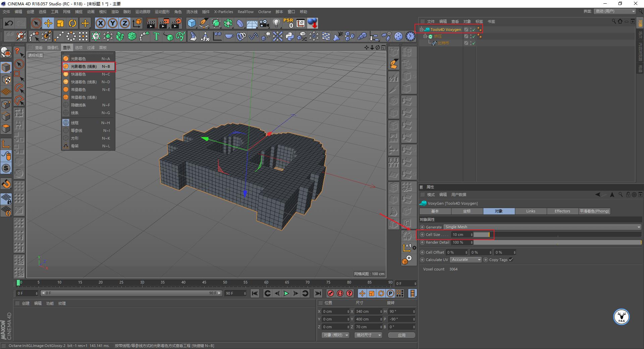Click the 应用 apply button
This screenshot has height=349, width=644.
[x=401, y=335]
